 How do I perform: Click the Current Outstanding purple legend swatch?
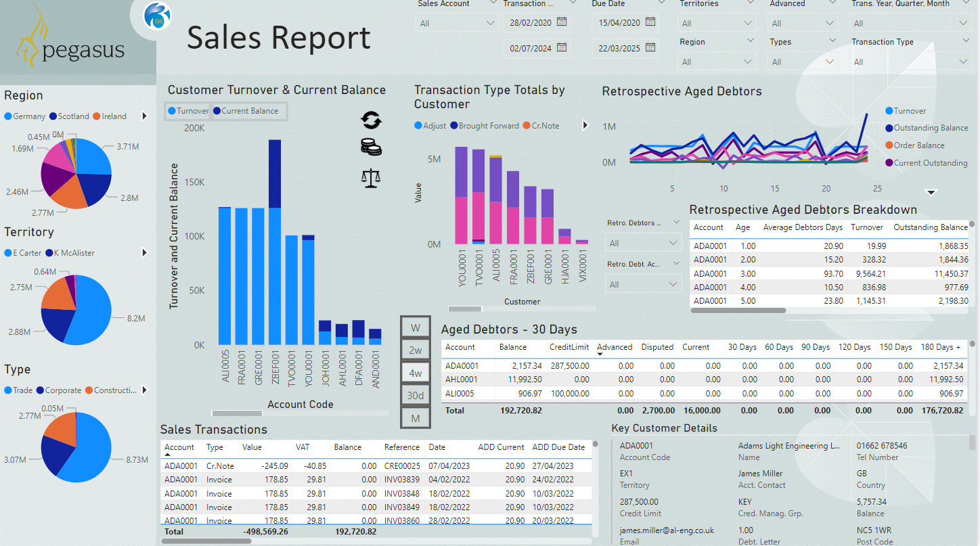(x=889, y=163)
